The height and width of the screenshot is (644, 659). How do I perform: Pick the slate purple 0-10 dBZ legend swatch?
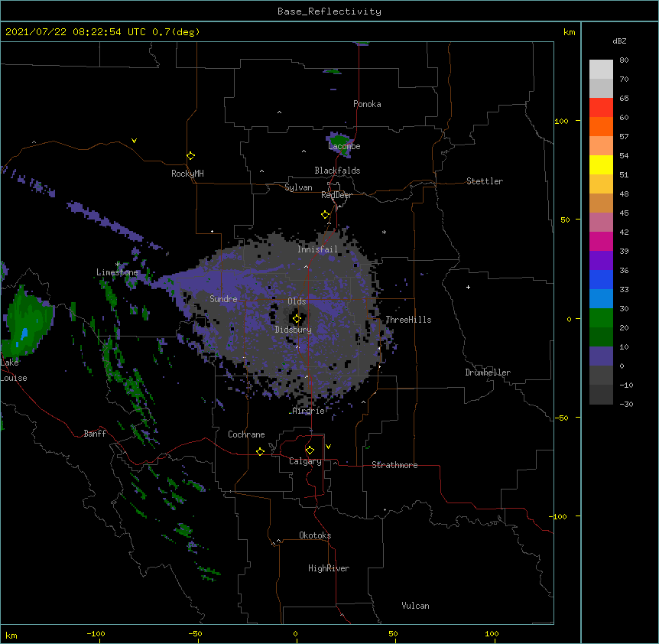[x=601, y=356]
